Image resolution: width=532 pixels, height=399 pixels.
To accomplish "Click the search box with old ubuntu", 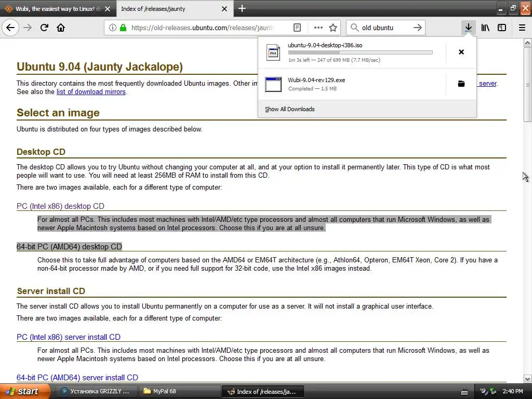I will point(385,28).
